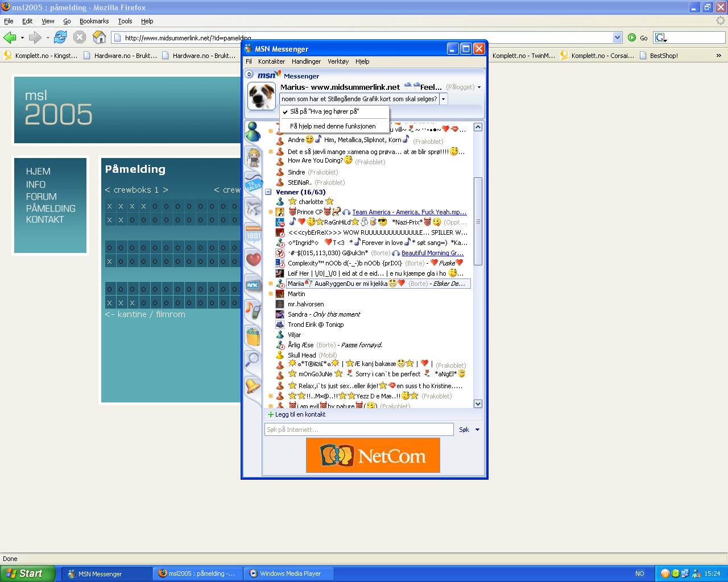This screenshot has height=582, width=728.
Task: Click the Firefox Stop button
Action: [x=80, y=38]
